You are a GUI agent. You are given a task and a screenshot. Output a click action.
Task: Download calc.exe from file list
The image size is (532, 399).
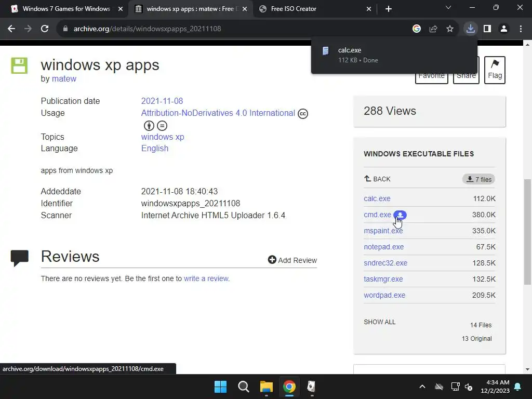click(x=377, y=198)
